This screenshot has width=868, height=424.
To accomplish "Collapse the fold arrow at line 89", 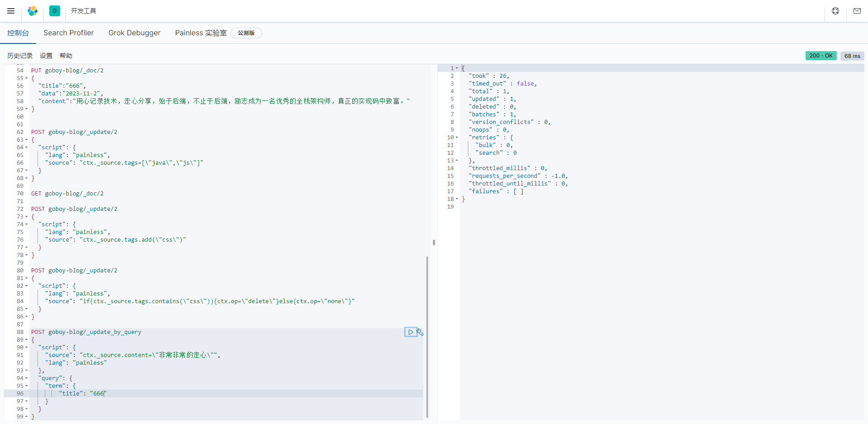I will (x=26, y=340).
